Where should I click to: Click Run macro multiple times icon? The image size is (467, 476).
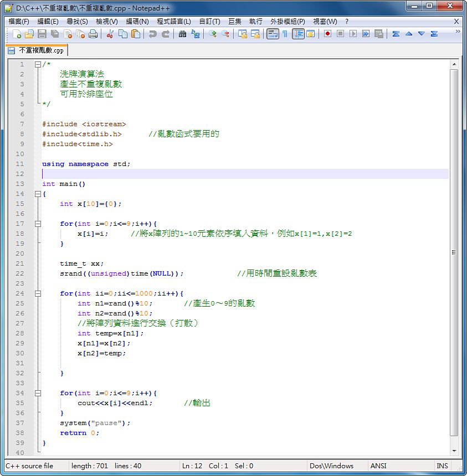click(366, 34)
